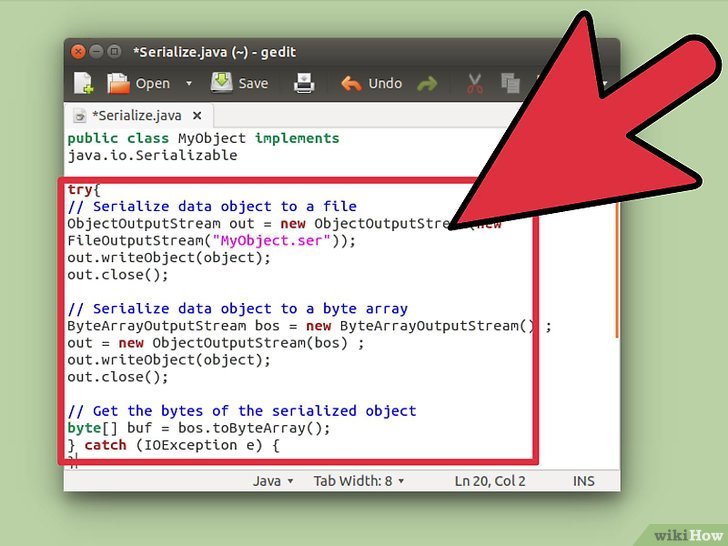
Task: Click the INS insert mode indicator
Action: tap(583, 481)
